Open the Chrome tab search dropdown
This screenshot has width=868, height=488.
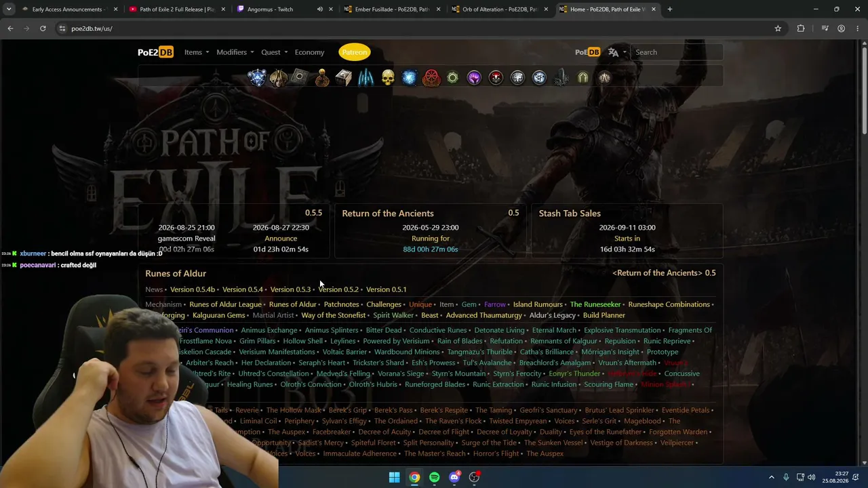coord(9,9)
